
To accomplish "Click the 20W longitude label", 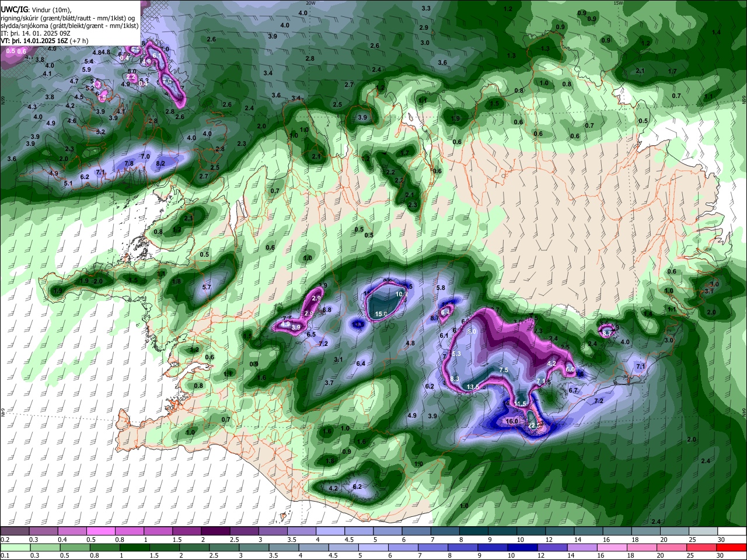I will [310, 3].
